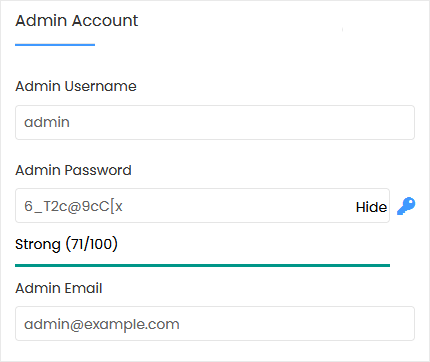
Task: Click the blue key generate-password icon
Action: pyautogui.click(x=406, y=206)
